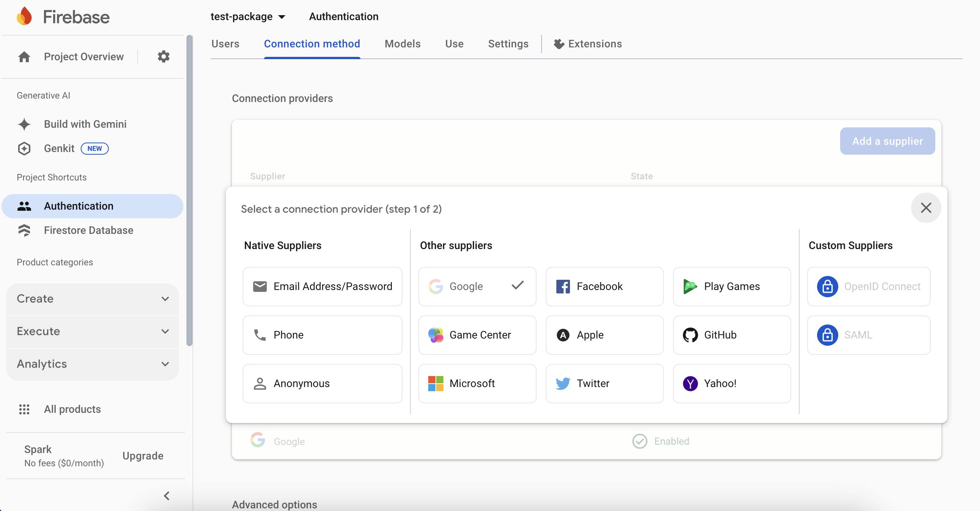Click the Phone handset icon
The height and width of the screenshot is (511, 980).
click(x=260, y=335)
